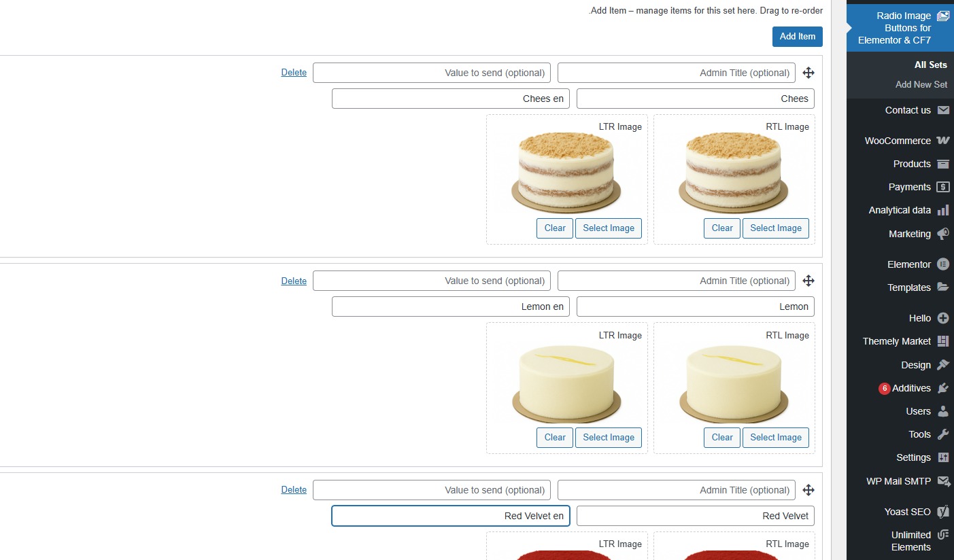Open the Tools wrench icon
This screenshot has height=560, width=954.
[x=943, y=434]
